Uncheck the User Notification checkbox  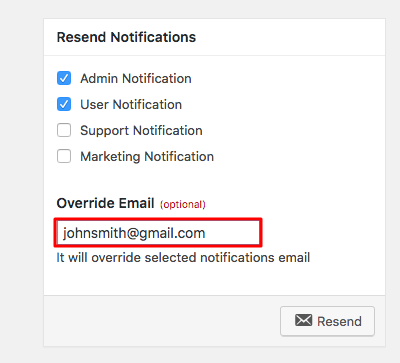(64, 104)
